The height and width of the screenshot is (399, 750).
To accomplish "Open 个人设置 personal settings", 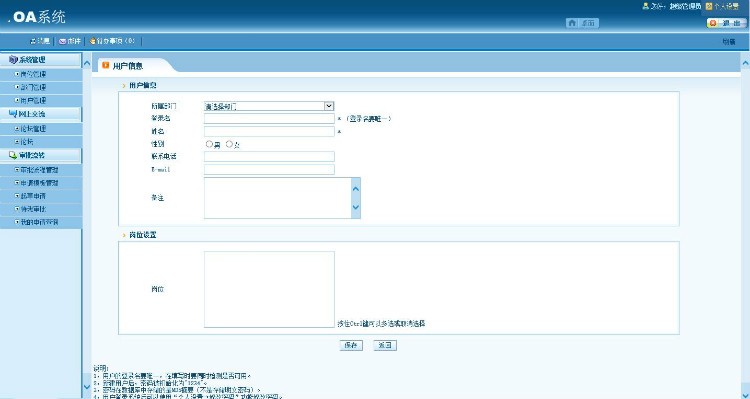I will (x=722, y=6).
